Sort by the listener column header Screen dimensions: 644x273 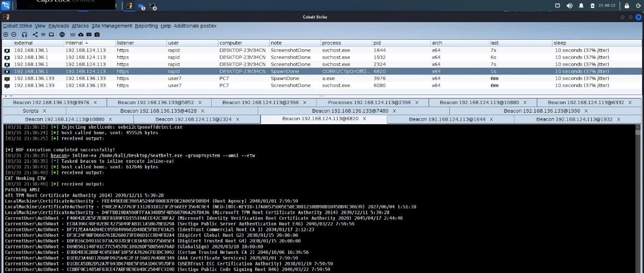[140, 43]
